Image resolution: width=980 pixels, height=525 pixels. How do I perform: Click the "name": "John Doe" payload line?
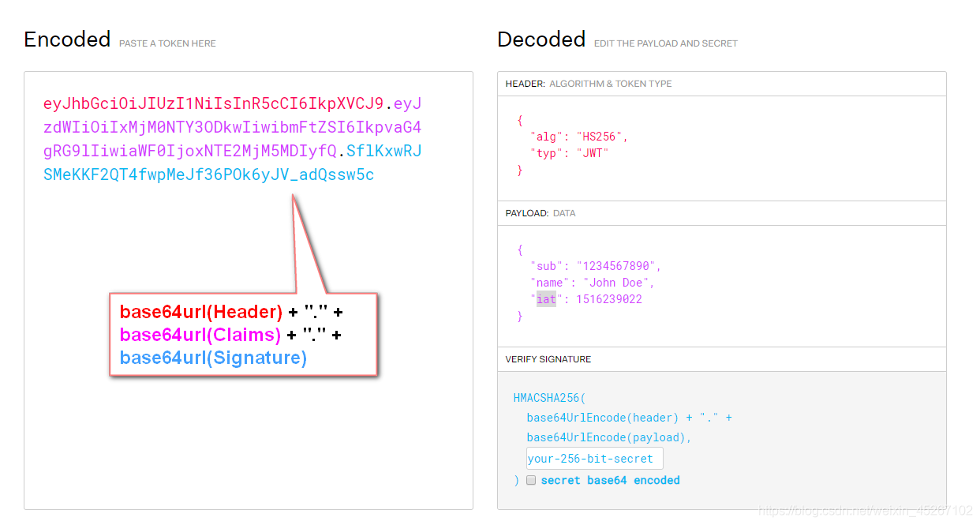tap(593, 283)
